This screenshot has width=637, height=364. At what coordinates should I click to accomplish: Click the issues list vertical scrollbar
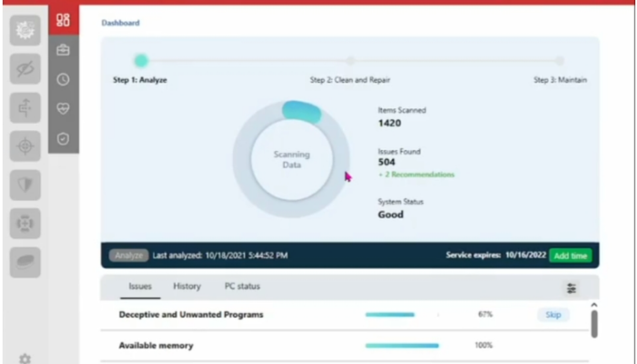coord(594,322)
